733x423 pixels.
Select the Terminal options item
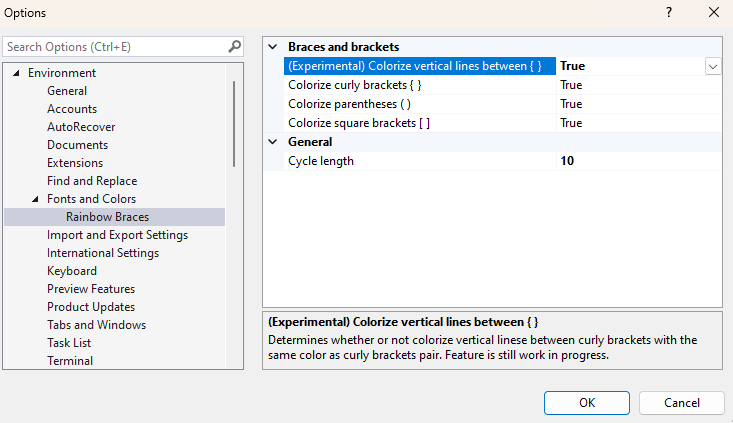click(70, 361)
